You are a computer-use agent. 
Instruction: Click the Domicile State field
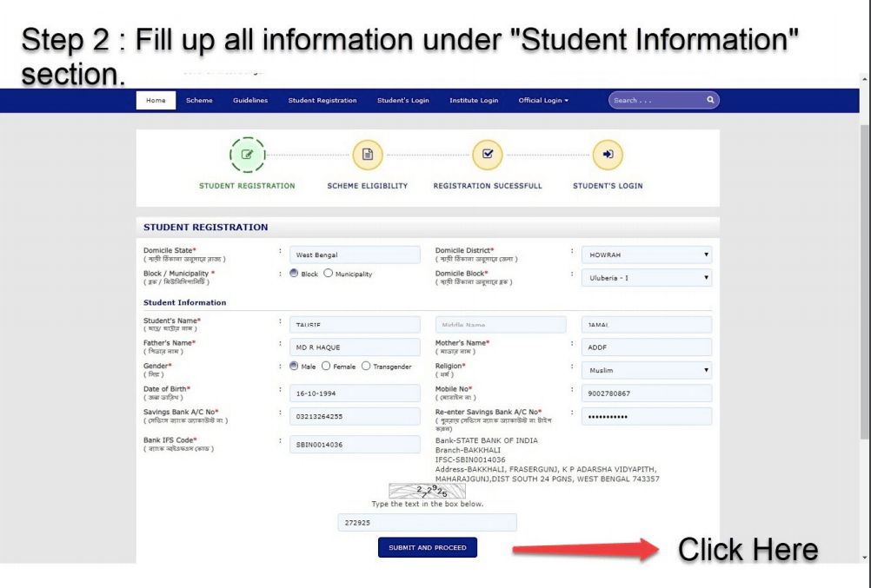pos(355,254)
